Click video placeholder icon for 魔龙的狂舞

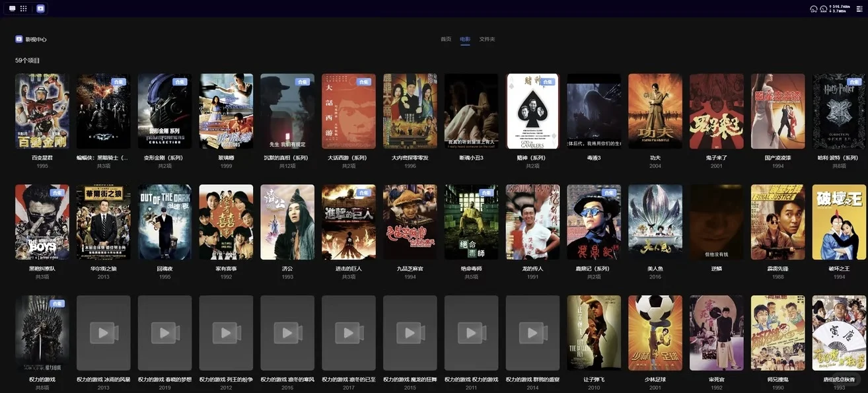[x=410, y=333]
